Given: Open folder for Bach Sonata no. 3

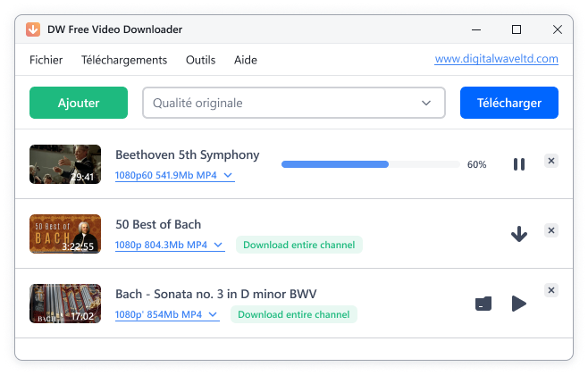Looking at the screenshot, I should [x=483, y=304].
